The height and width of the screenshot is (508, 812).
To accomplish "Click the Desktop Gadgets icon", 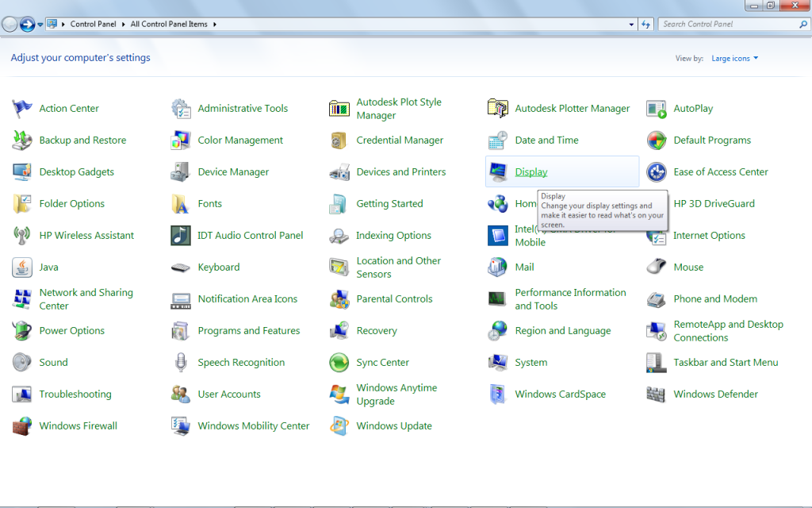I will coord(21,171).
